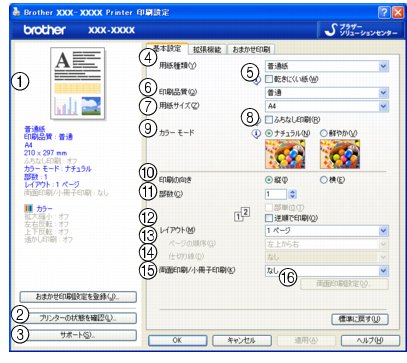
Task: Select the 鮮やか color mode radio button
Action: pos(323,133)
